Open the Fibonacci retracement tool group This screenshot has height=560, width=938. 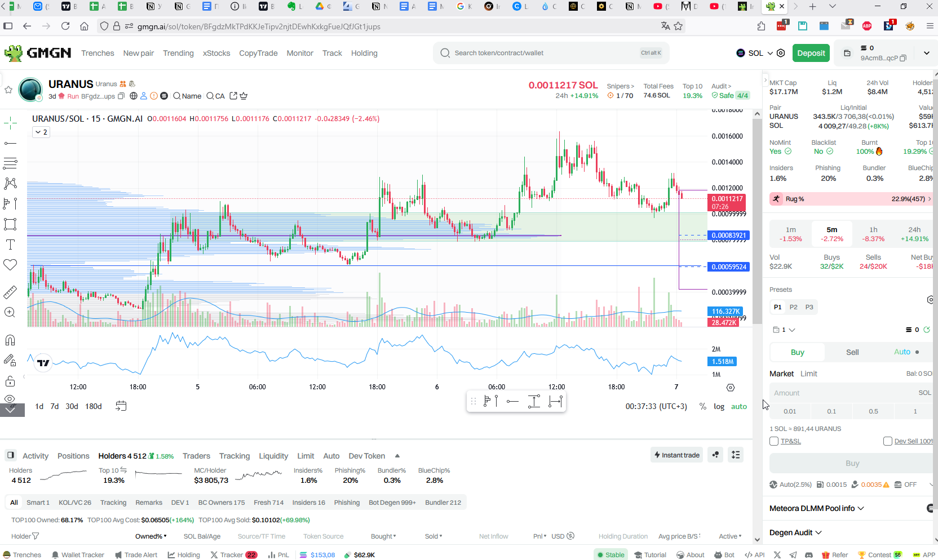[10, 163]
